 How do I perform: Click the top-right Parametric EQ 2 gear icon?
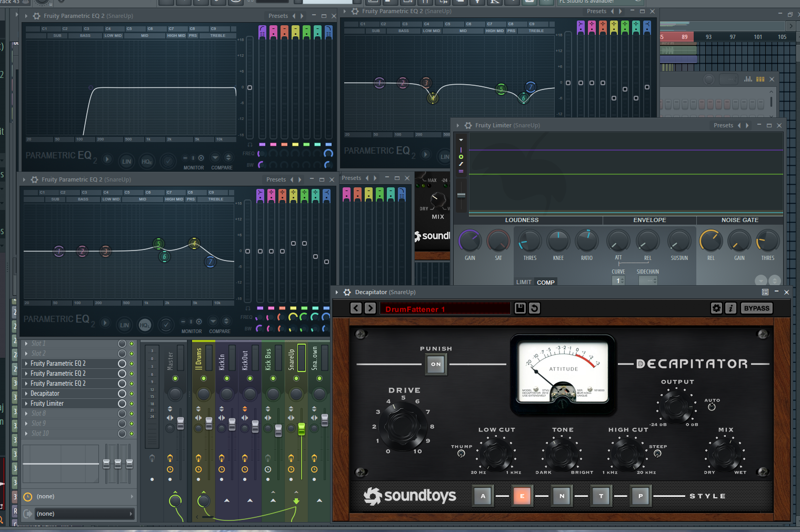[x=355, y=11]
